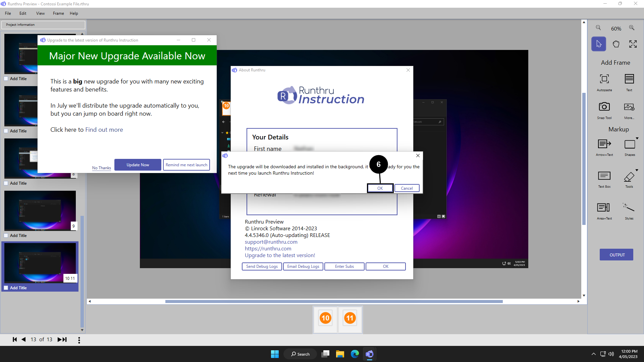
Task: Select the Autopaste frame tool
Action: (604, 79)
